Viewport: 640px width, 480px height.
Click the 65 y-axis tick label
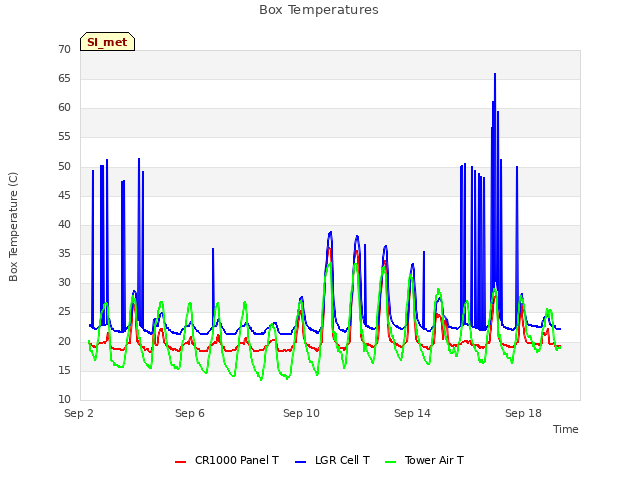(x=64, y=78)
